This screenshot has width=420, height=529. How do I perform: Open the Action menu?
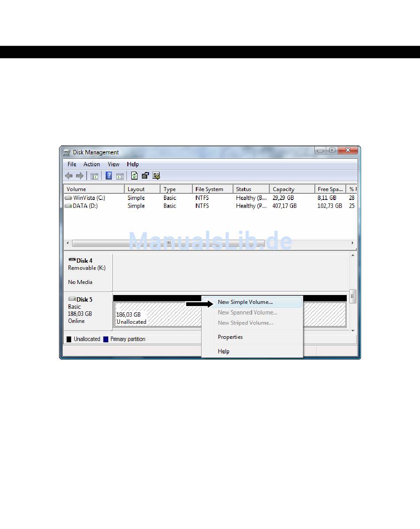[x=92, y=164]
